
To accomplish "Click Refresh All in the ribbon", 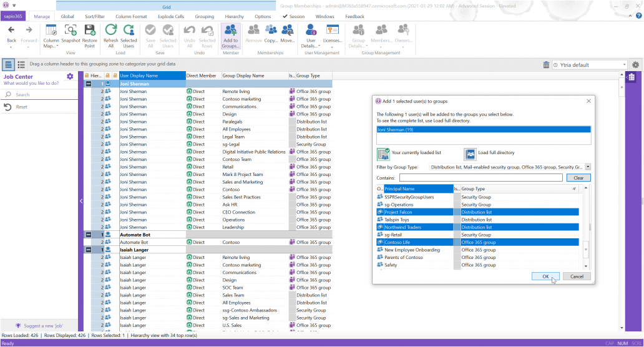I will [110, 36].
